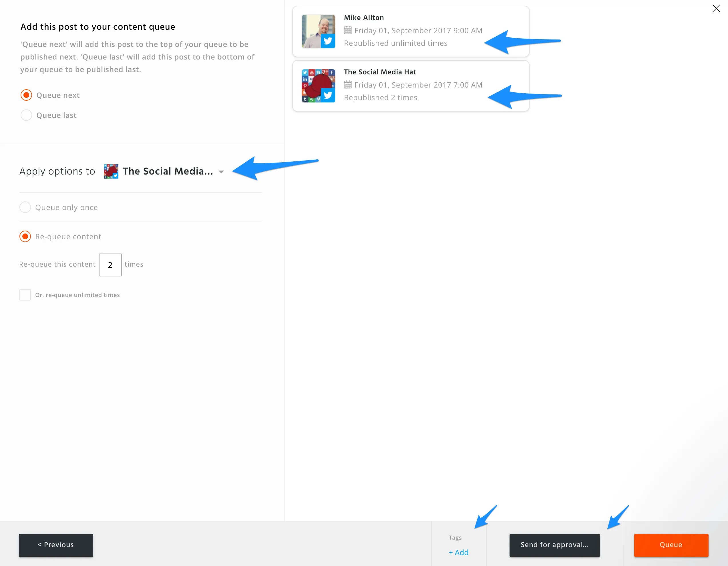Check the Queue only once radio button
The width and height of the screenshot is (728, 566).
click(25, 207)
